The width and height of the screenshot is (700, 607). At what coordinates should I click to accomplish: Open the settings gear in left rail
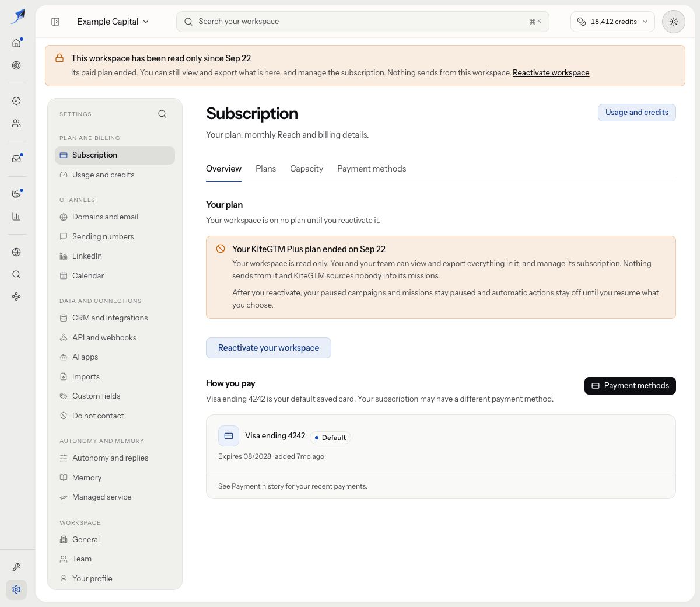point(16,589)
